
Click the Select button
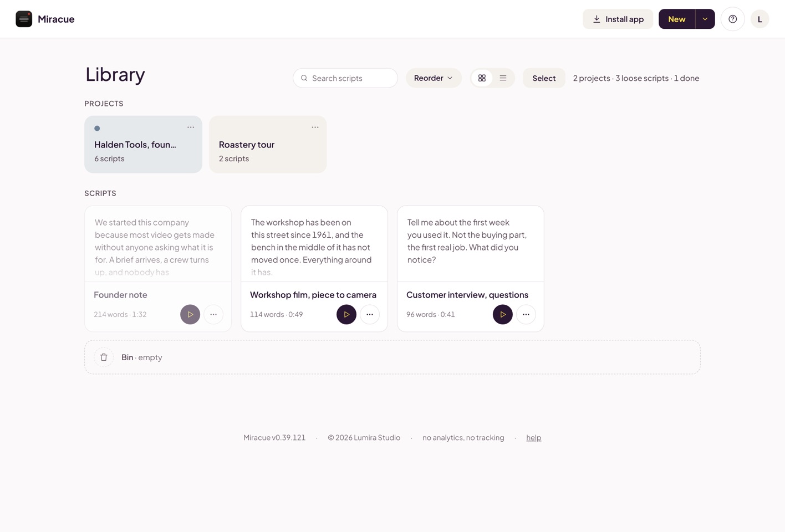click(x=544, y=78)
